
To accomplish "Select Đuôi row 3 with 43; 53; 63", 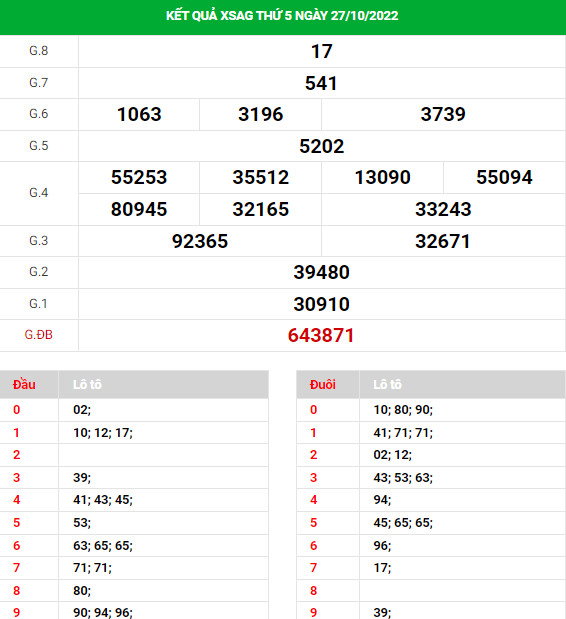I will pyautogui.click(x=431, y=478).
